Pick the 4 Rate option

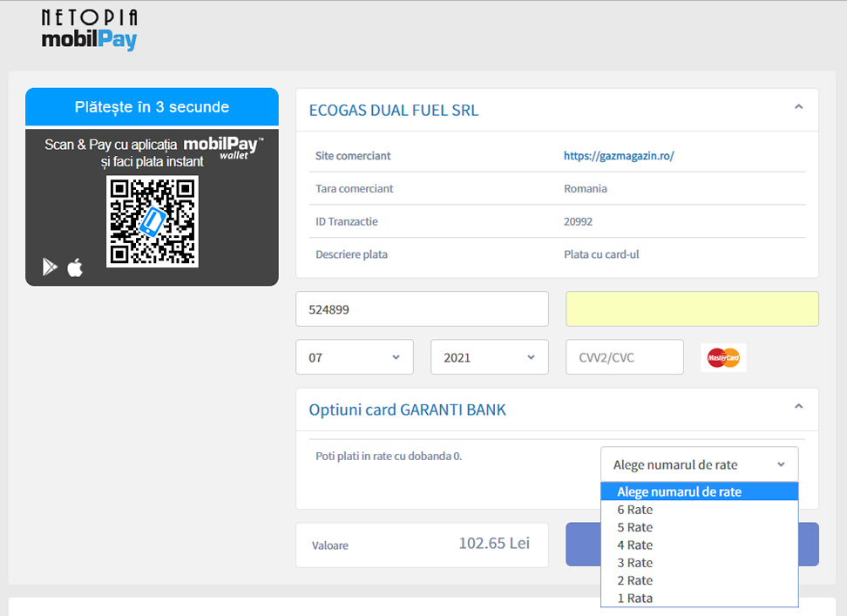pyautogui.click(x=634, y=545)
